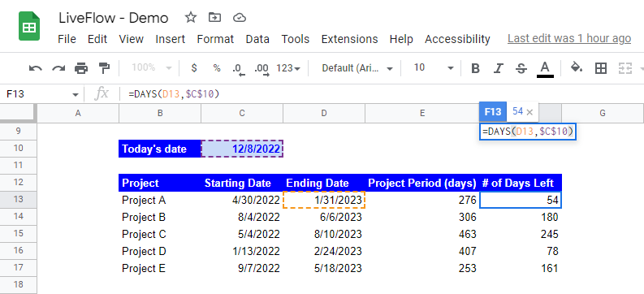
Task: Open the Tools menu
Action: click(296, 39)
